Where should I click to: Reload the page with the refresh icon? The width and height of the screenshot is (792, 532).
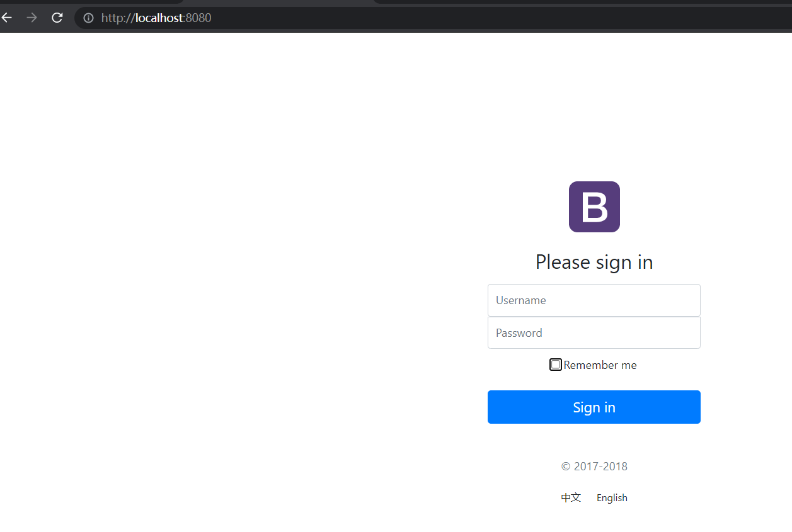[x=57, y=18]
